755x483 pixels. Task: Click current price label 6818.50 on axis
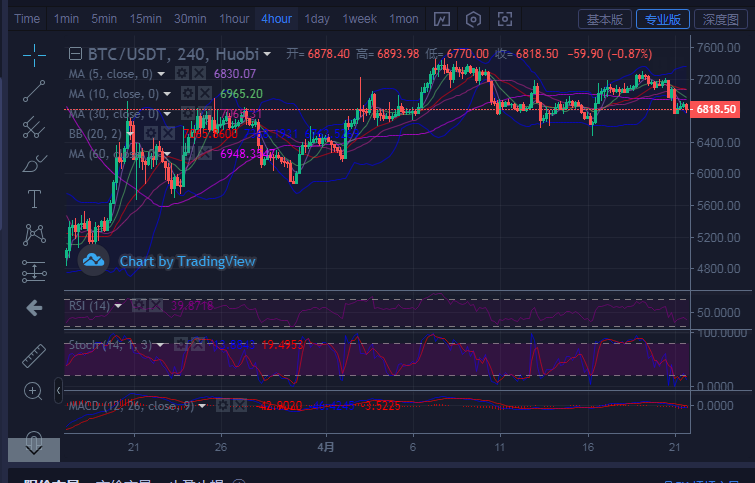pyautogui.click(x=715, y=109)
